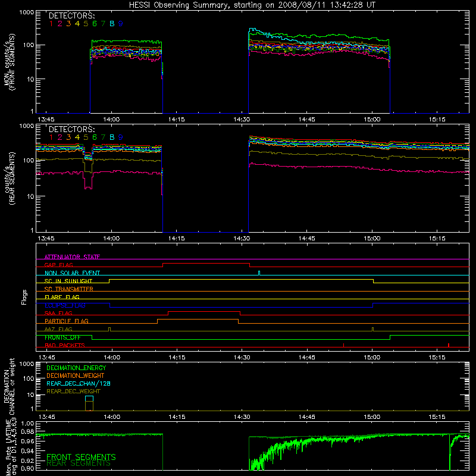The height and width of the screenshot is (476, 476).
Task: Click detector 8 in rear segments legend
Action: (x=112, y=137)
